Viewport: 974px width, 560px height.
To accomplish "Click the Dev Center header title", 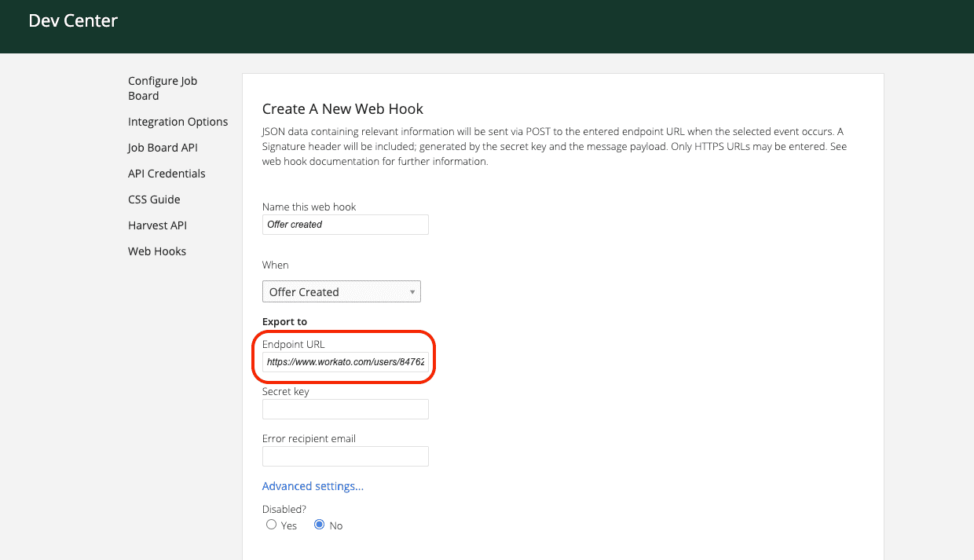I will click(72, 20).
